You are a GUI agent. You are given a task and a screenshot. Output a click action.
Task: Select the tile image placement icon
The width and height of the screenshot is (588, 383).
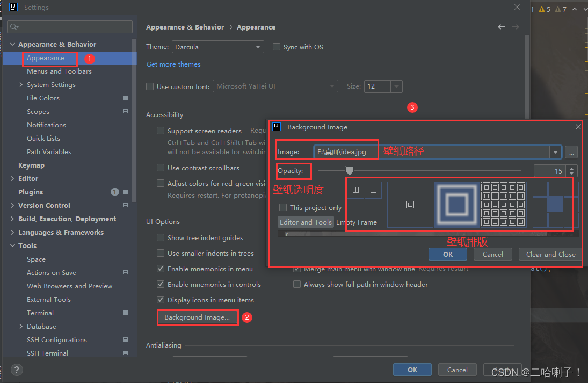coord(504,205)
